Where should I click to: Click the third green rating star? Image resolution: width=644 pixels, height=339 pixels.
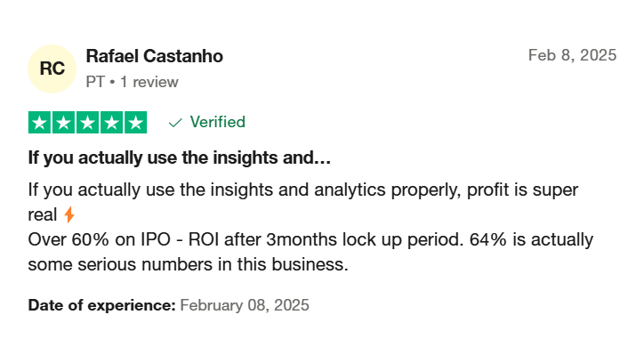point(87,123)
